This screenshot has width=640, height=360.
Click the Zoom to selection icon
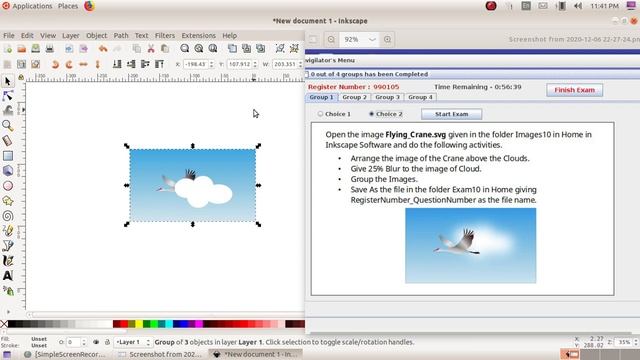184,49
